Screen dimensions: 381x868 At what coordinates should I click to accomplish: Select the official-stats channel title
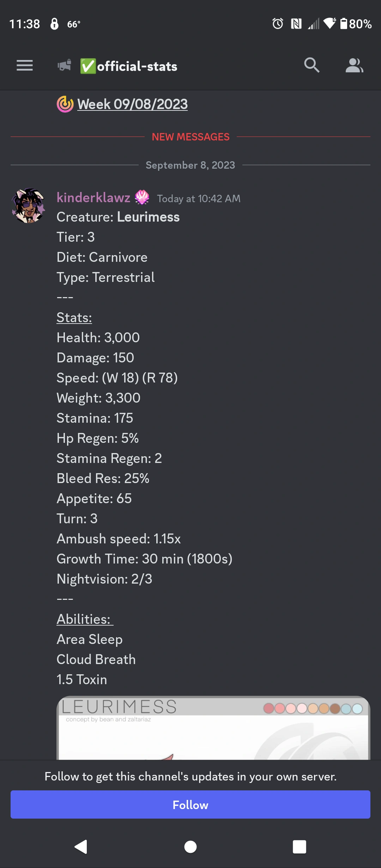[x=137, y=66]
